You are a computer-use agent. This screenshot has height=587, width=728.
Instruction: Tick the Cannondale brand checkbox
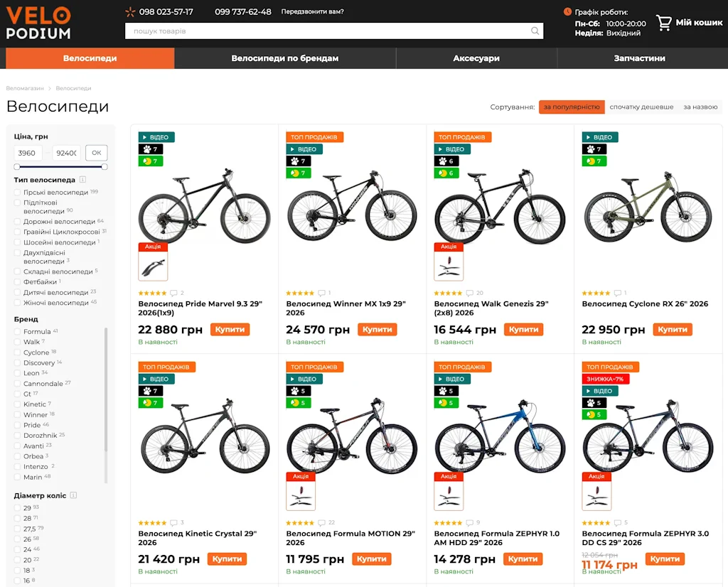(x=17, y=383)
